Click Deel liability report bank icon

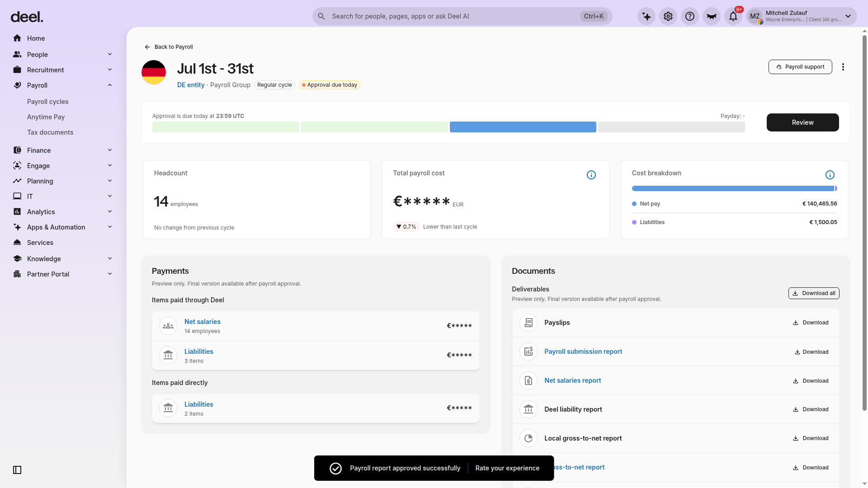pyautogui.click(x=528, y=409)
